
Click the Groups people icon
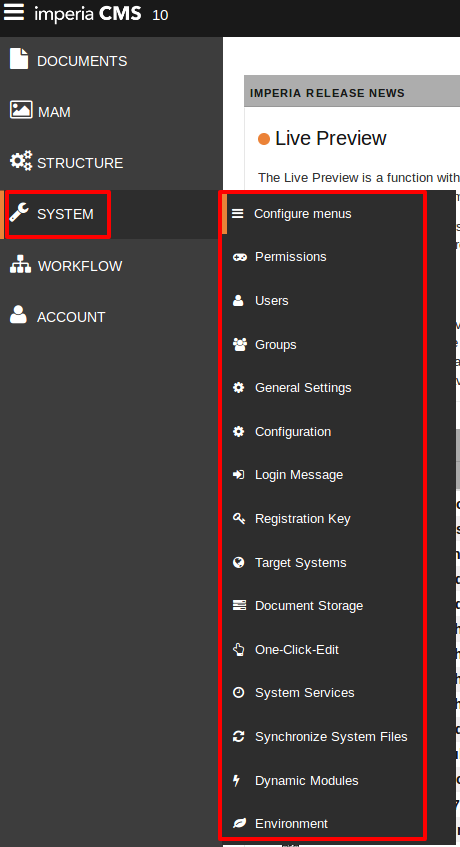tap(239, 344)
